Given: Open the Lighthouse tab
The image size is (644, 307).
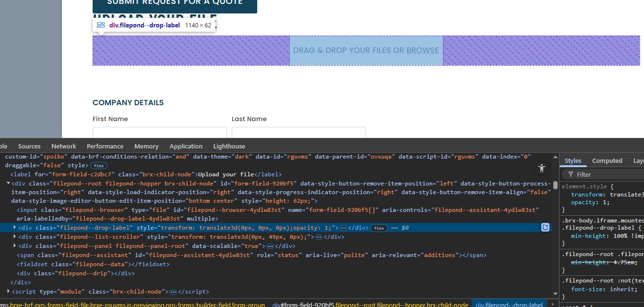Looking at the screenshot, I should (x=229, y=147).
